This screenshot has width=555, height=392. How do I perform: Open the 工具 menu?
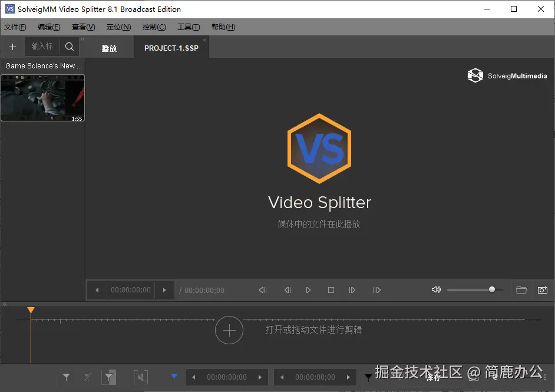click(x=188, y=27)
